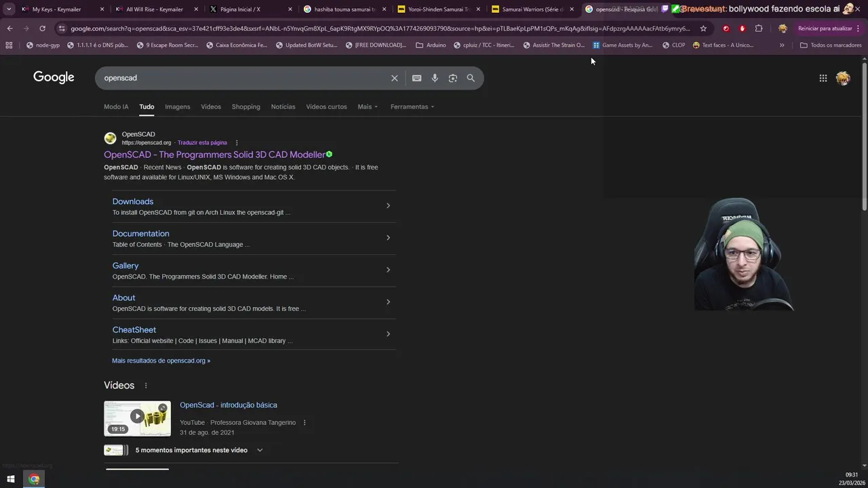The height and width of the screenshot is (488, 868).
Task: Click the Chrome taskbar icon
Action: pos(34,479)
